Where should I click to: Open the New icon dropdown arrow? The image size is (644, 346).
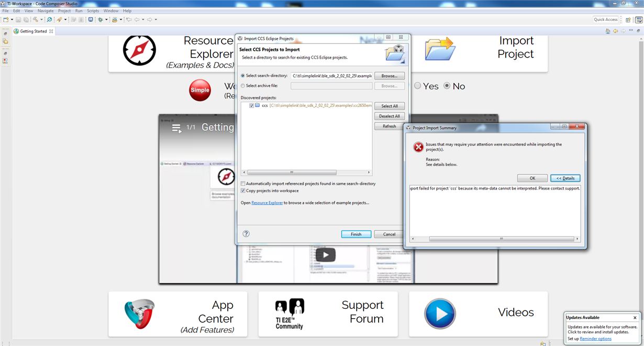(x=12, y=20)
